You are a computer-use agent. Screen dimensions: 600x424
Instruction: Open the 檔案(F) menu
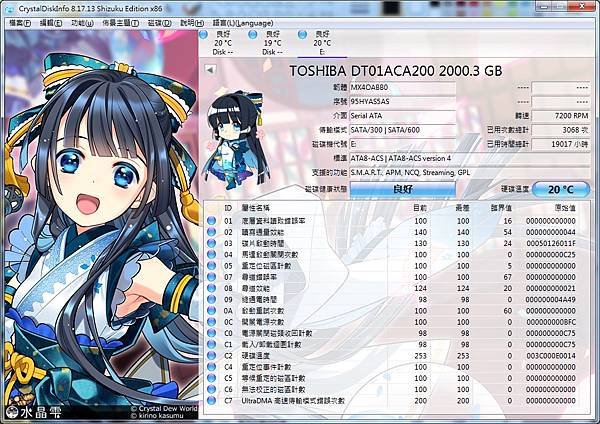(x=20, y=23)
